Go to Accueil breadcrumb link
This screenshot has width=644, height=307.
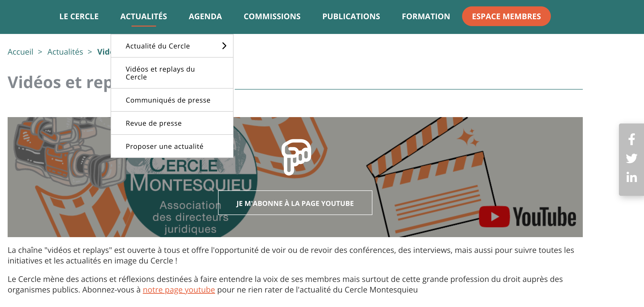coord(20,52)
